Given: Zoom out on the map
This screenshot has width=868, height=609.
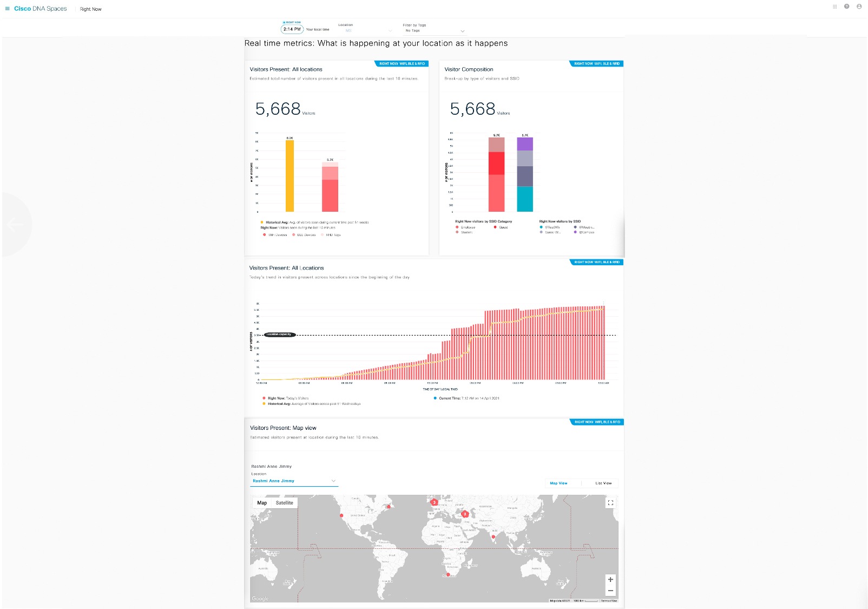Looking at the screenshot, I should (x=610, y=591).
